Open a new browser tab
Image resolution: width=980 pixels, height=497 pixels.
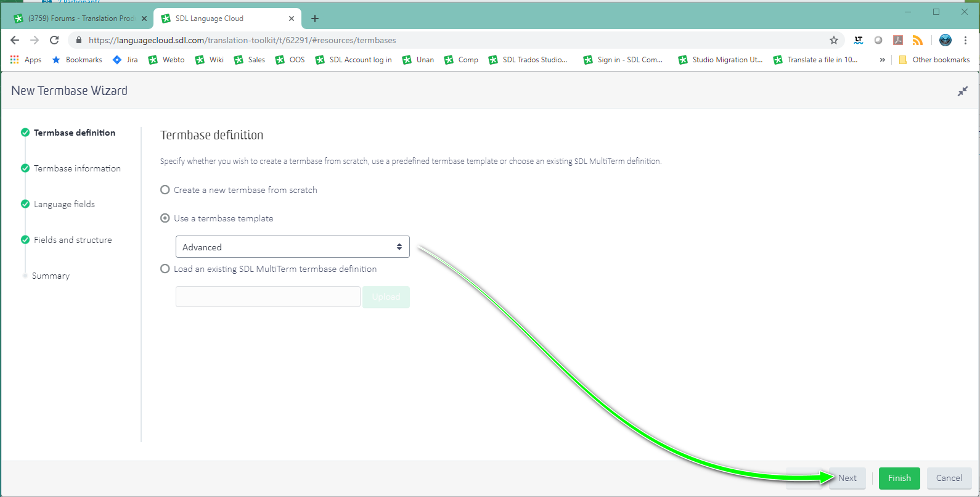coord(315,18)
